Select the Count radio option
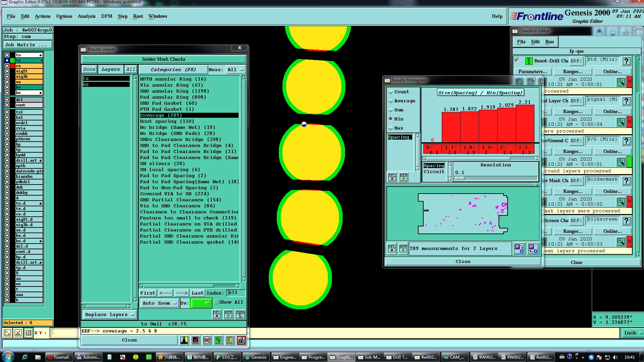The height and width of the screenshot is (362, 644). point(391,92)
